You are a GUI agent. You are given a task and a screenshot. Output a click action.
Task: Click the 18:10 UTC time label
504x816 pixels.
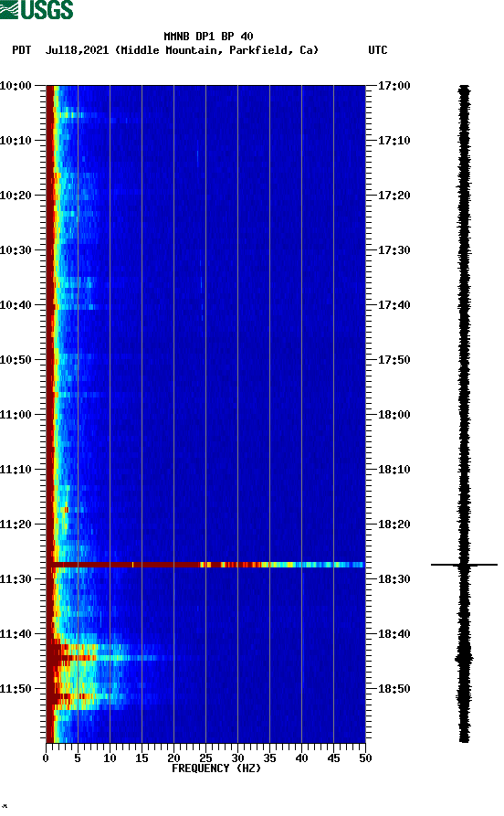[394, 470]
